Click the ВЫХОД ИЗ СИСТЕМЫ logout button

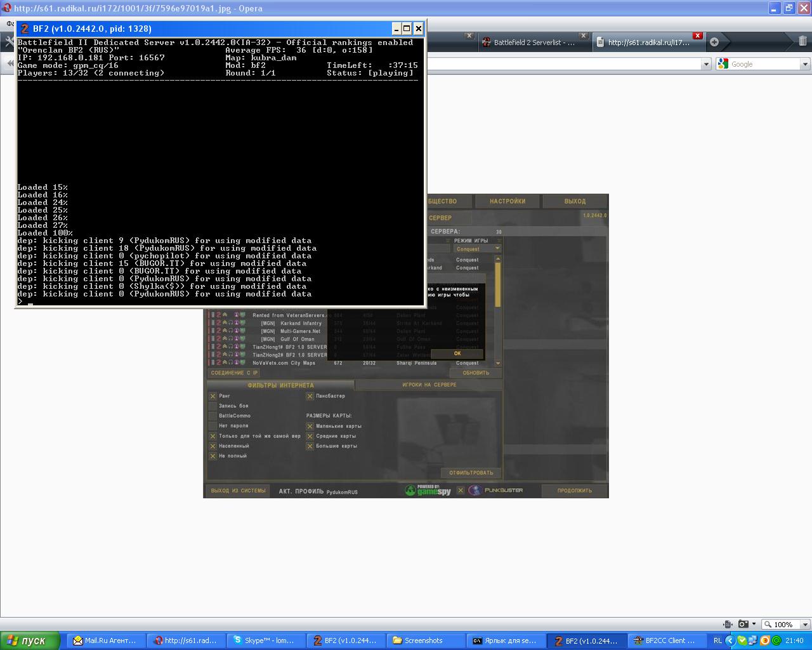(x=238, y=490)
